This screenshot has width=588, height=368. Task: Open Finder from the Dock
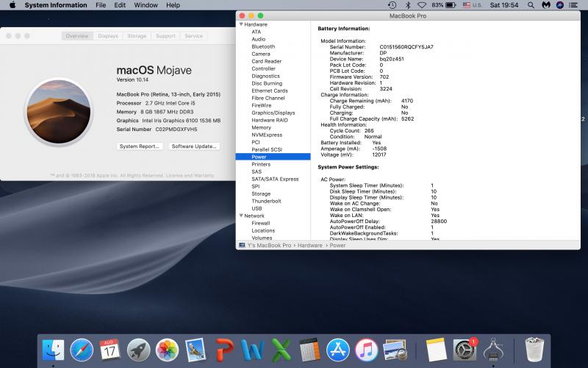(x=53, y=350)
